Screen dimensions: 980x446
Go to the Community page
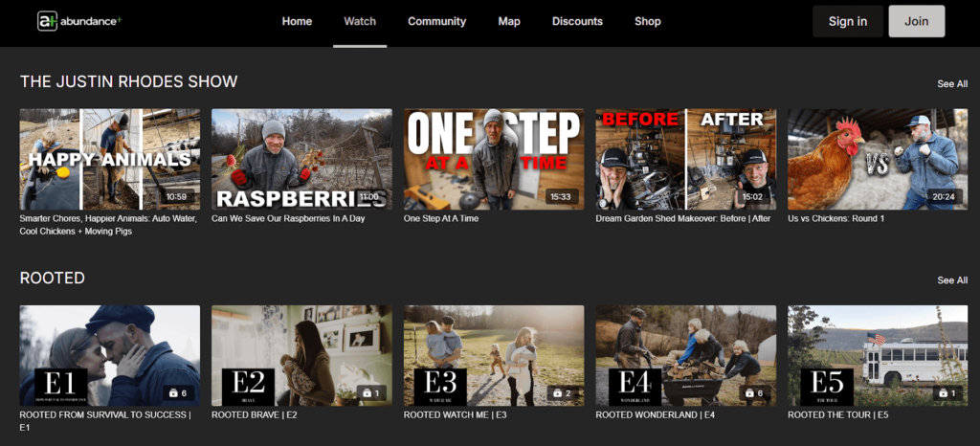436,21
